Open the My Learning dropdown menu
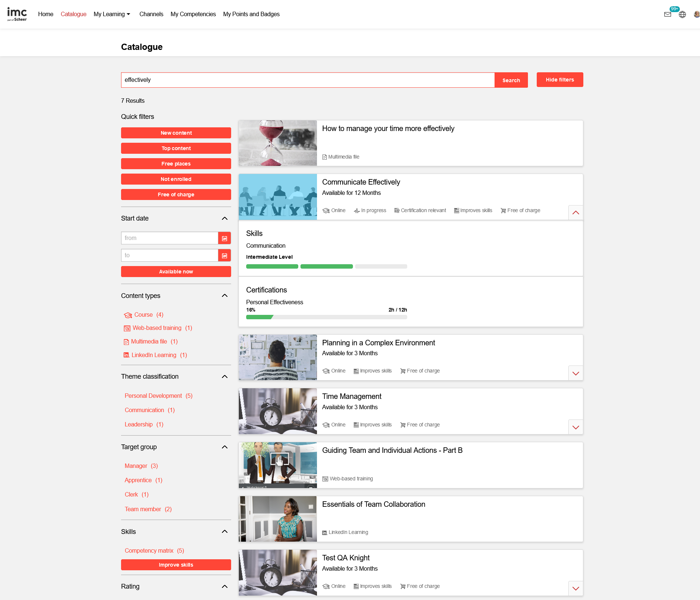The height and width of the screenshot is (600, 700). (x=112, y=14)
